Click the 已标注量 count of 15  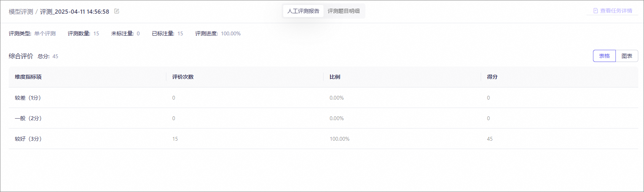180,33
